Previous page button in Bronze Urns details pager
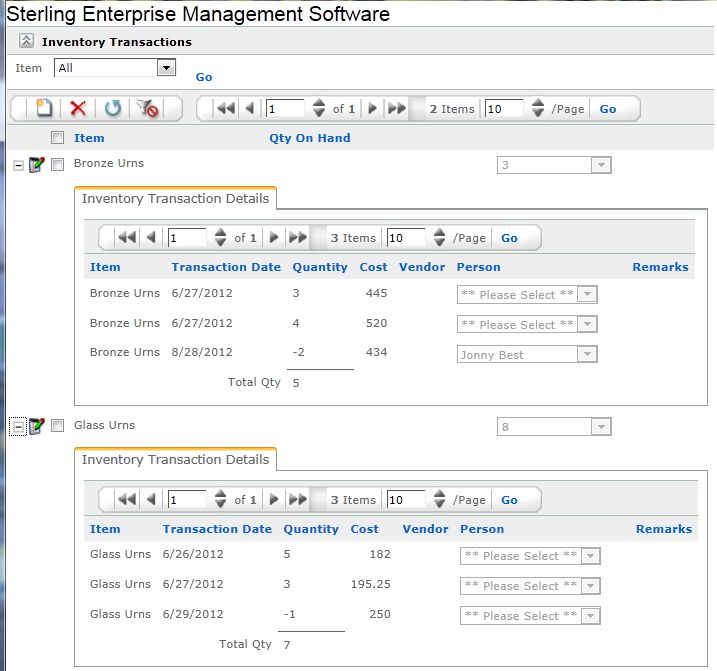 (x=151, y=237)
